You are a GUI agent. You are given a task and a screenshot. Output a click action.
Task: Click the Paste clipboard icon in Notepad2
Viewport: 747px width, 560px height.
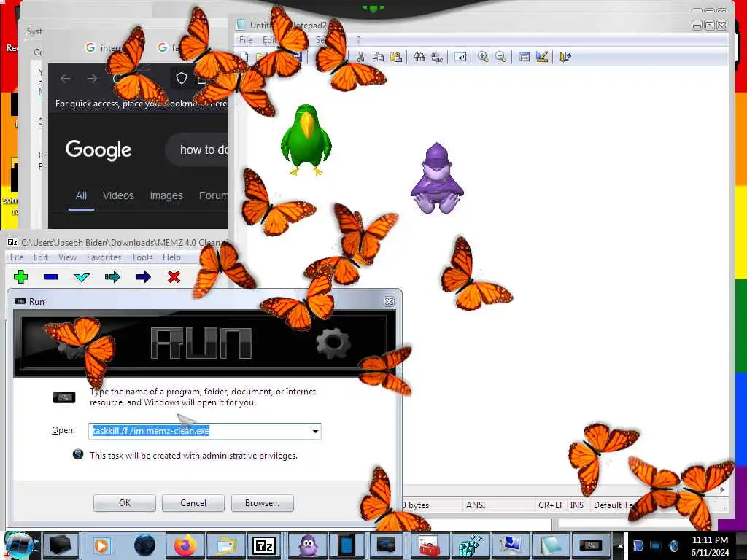point(396,57)
